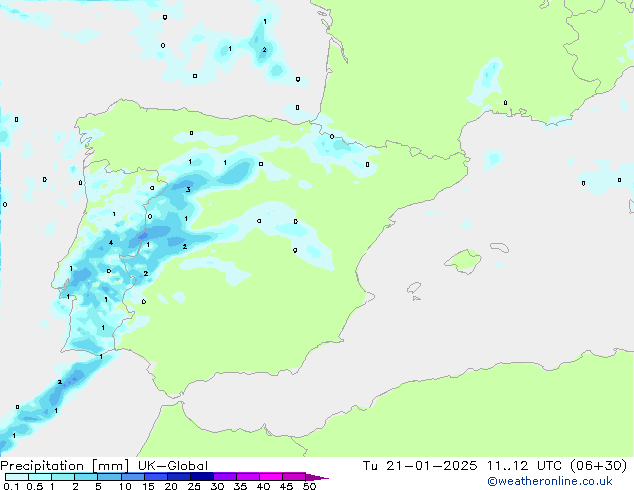The height and width of the screenshot is (490, 634).
Task: Click the 20–25 mm dark blue swatch
Action: tap(178, 477)
